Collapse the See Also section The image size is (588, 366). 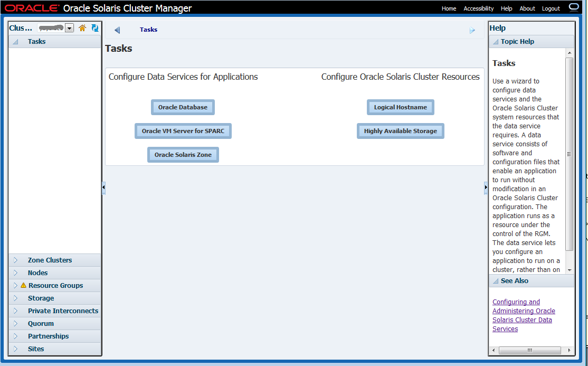(496, 281)
